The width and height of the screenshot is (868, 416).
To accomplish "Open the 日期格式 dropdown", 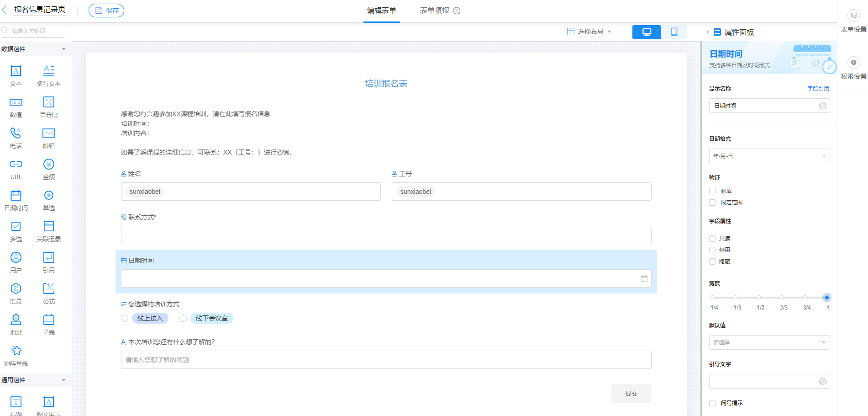I will 769,156.
